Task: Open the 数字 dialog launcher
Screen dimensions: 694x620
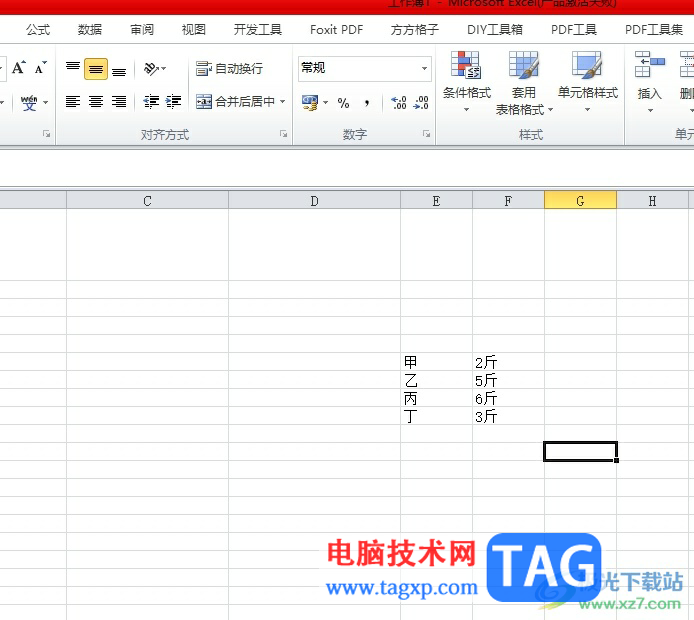Action: pos(426,134)
